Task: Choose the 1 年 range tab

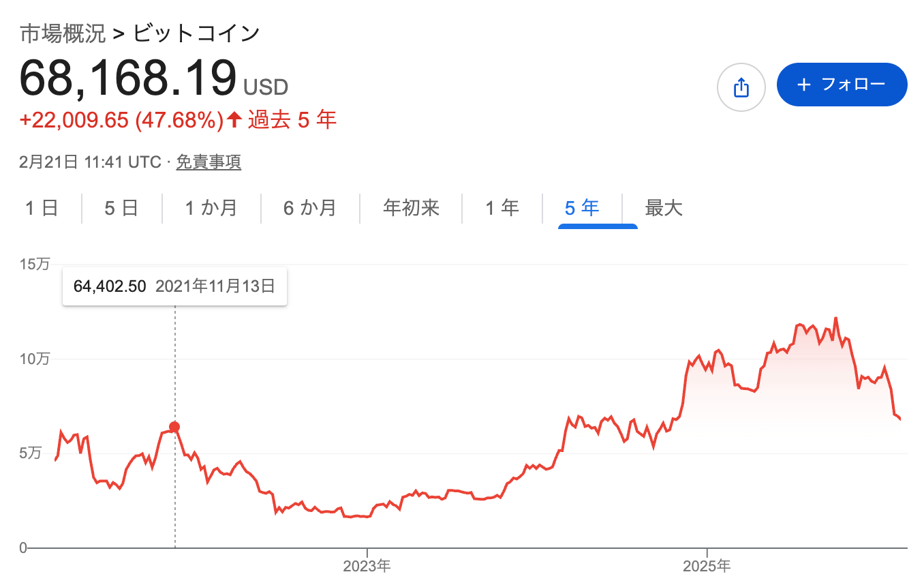Action: pyautogui.click(x=502, y=208)
